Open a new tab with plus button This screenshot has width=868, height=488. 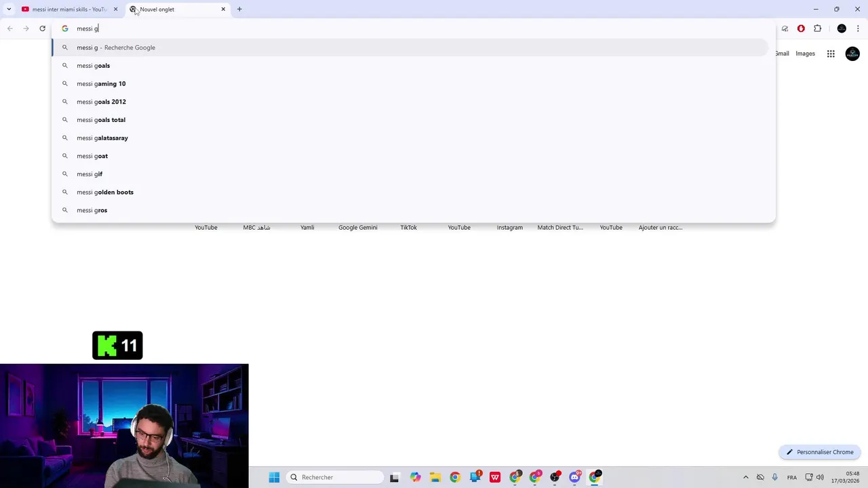(x=239, y=9)
